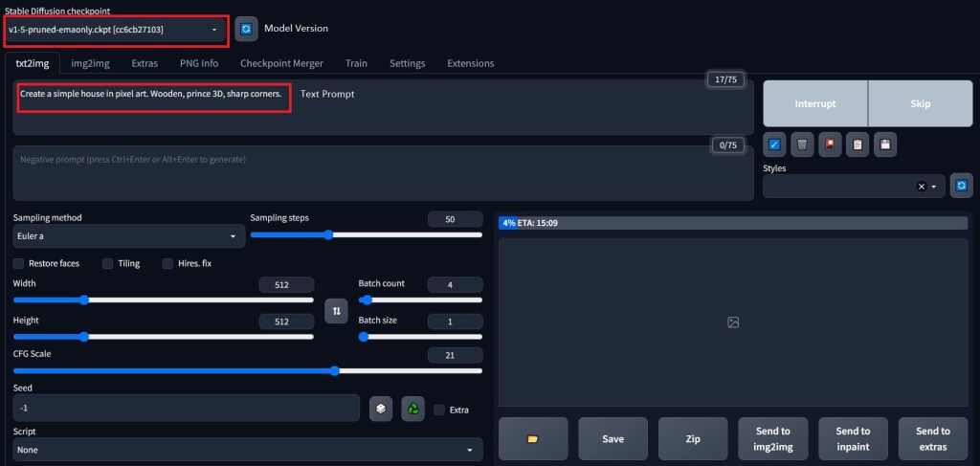Click the Zip button

coord(693,438)
